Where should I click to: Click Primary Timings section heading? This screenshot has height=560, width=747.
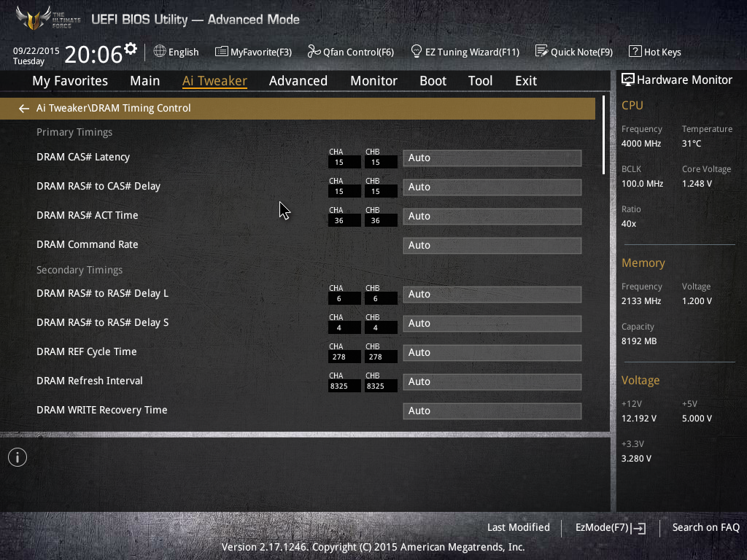[x=74, y=133]
